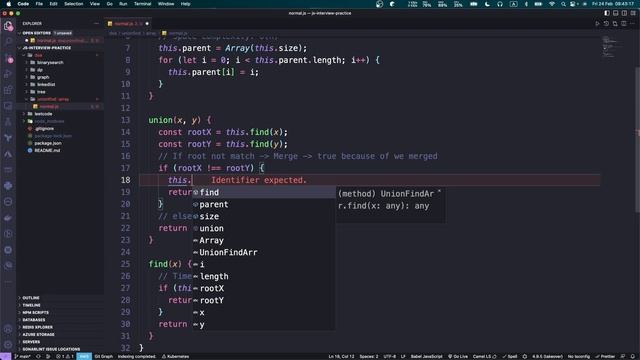The width and height of the screenshot is (640, 360).
Task: Click the notifications bell in the status bar
Action: [x=633, y=356]
